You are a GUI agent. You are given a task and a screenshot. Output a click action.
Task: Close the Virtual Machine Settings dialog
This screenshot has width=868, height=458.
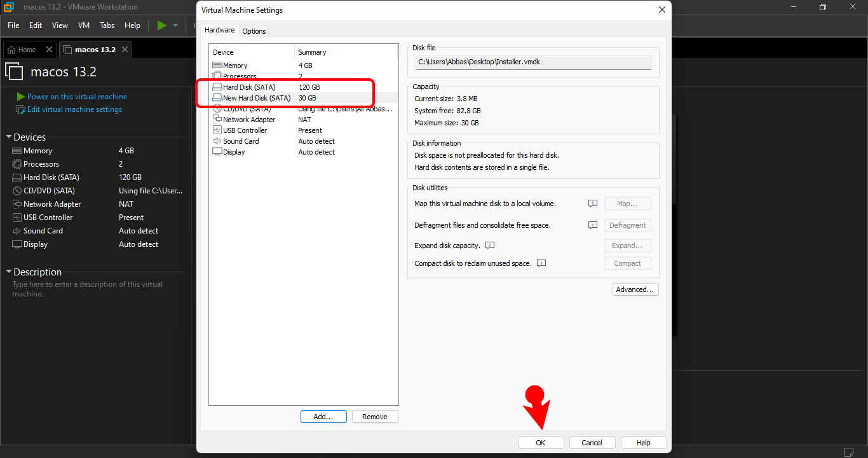tap(662, 10)
